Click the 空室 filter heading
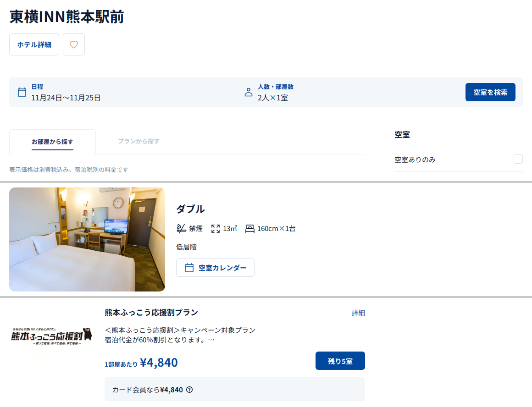 tap(402, 135)
